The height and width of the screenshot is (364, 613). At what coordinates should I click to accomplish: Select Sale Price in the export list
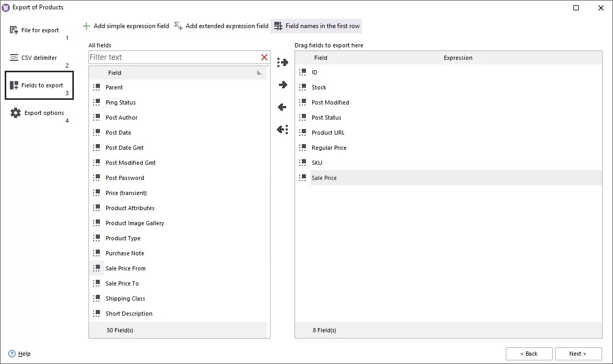(x=324, y=177)
